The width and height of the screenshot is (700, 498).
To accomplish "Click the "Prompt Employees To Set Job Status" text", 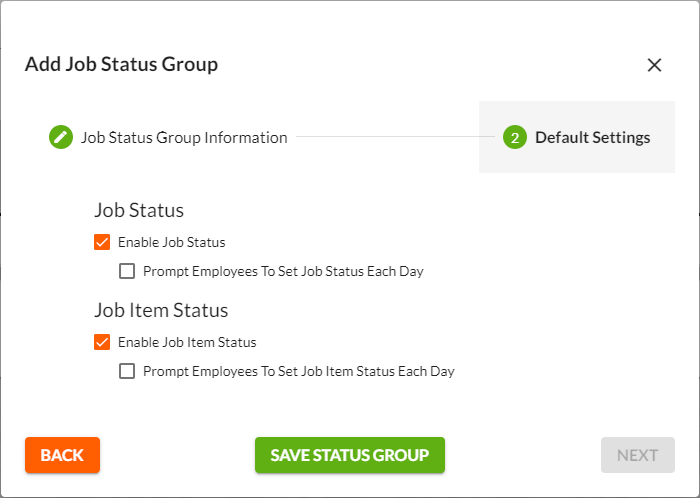I will coord(283,271).
